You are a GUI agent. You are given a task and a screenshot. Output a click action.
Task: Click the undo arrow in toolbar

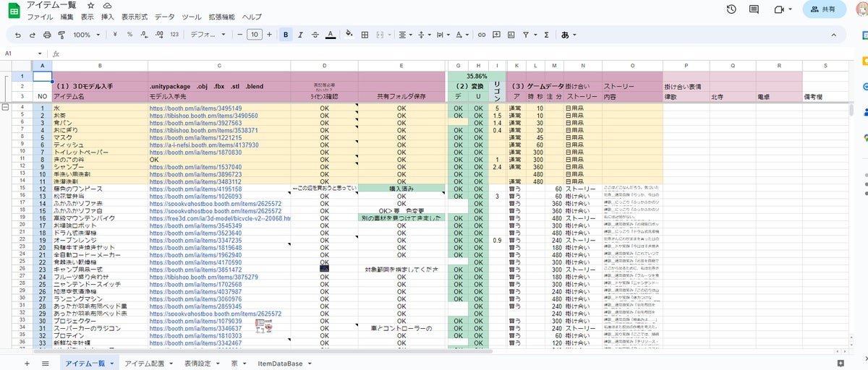point(17,35)
